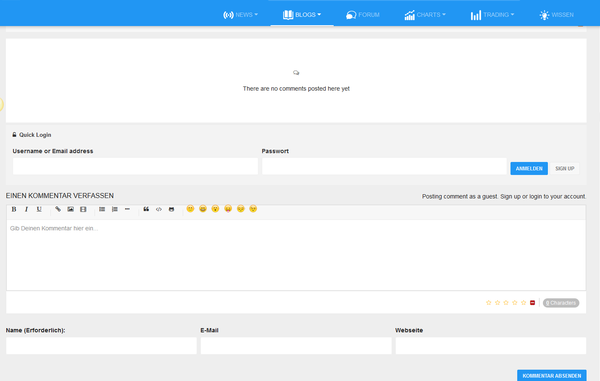600x381 pixels.
Task: Click the 'EINEN KOMMENTAR VERFASSEN' heading
Action: tap(60, 195)
